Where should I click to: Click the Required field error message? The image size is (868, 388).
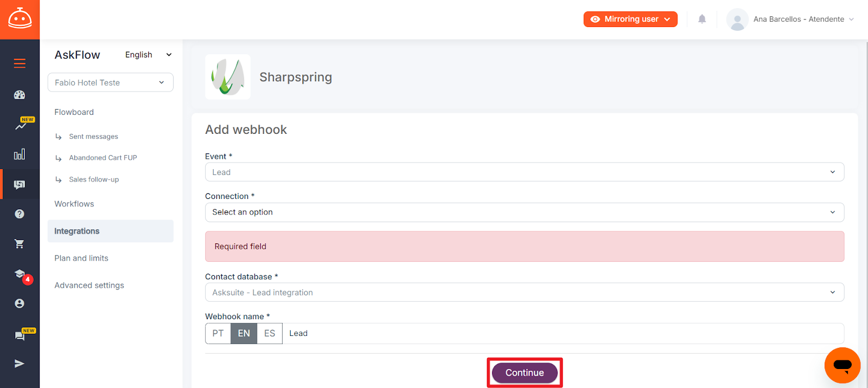click(525, 247)
